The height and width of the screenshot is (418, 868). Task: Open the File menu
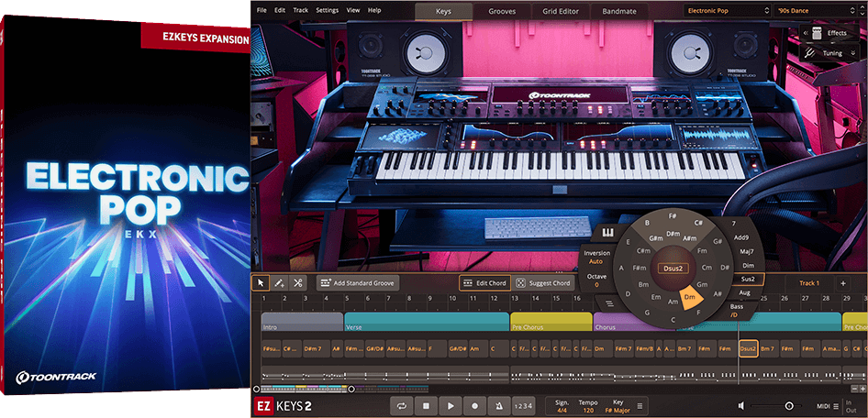tap(262, 10)
